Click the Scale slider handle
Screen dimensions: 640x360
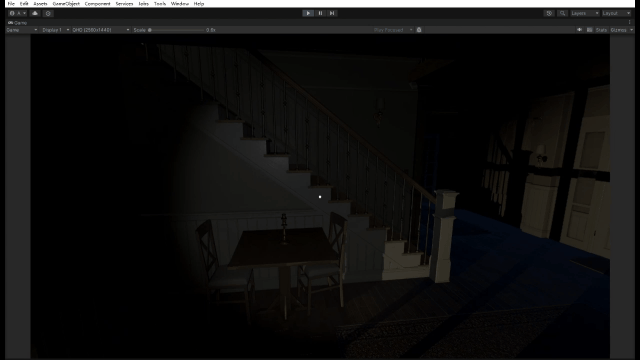(x=150, y=30)
